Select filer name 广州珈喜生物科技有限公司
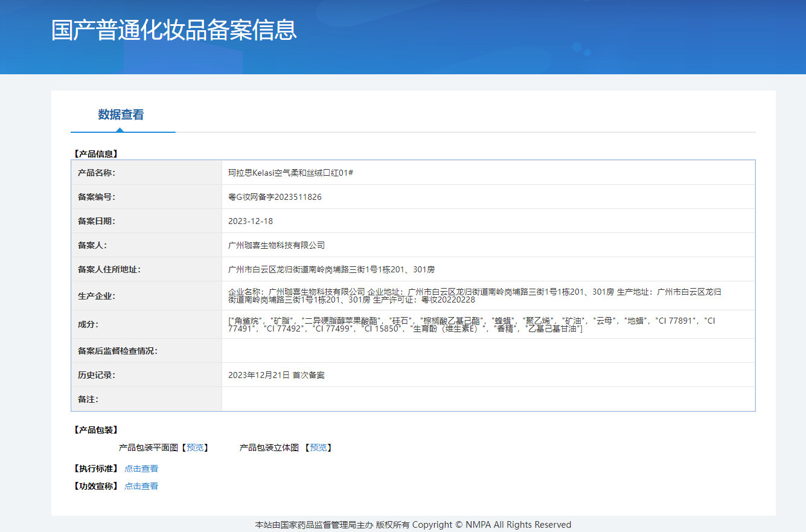Viewport: 806px width, 532px height. click(277, 245)
